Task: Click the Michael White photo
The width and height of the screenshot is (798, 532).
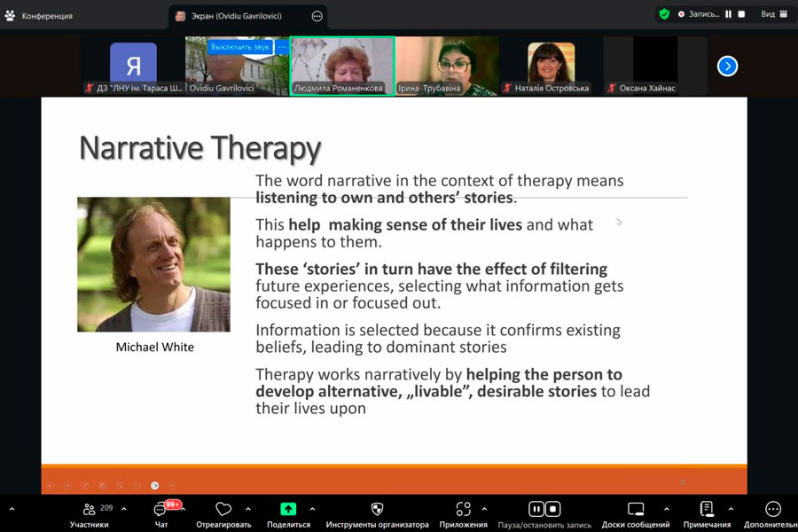Action: (x=153, y=264)
